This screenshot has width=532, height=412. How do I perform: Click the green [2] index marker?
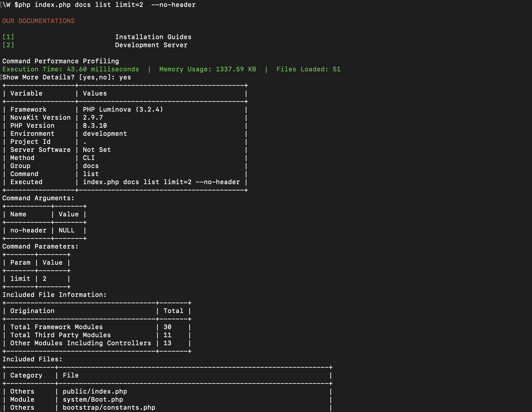(8, 45)
